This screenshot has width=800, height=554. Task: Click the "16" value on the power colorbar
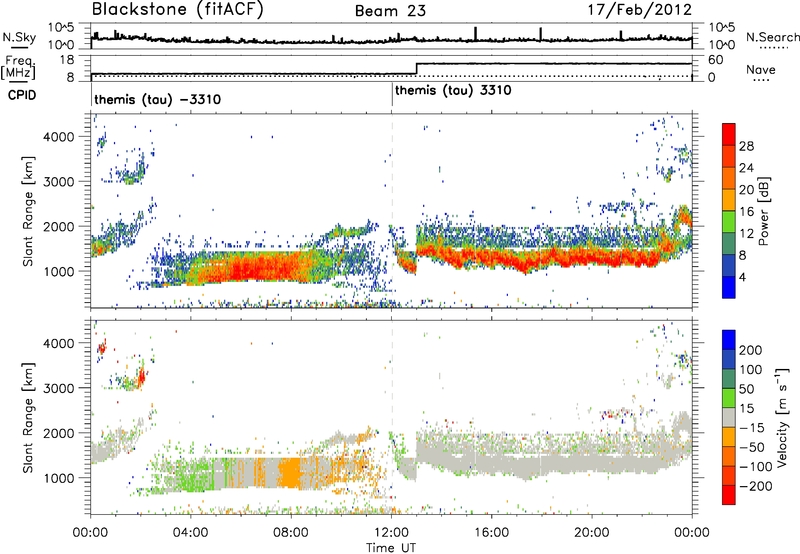pyautogui.click(x=746, y=212)
